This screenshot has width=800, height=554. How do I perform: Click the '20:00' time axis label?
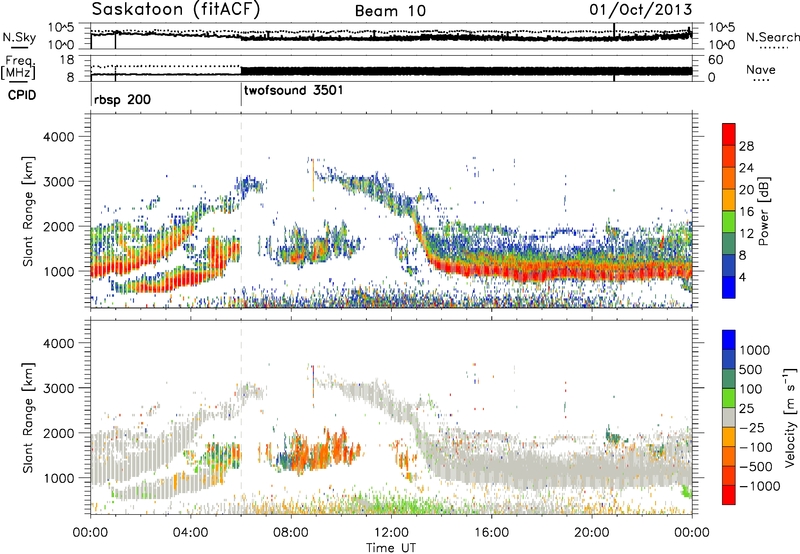tap(592, 533)
